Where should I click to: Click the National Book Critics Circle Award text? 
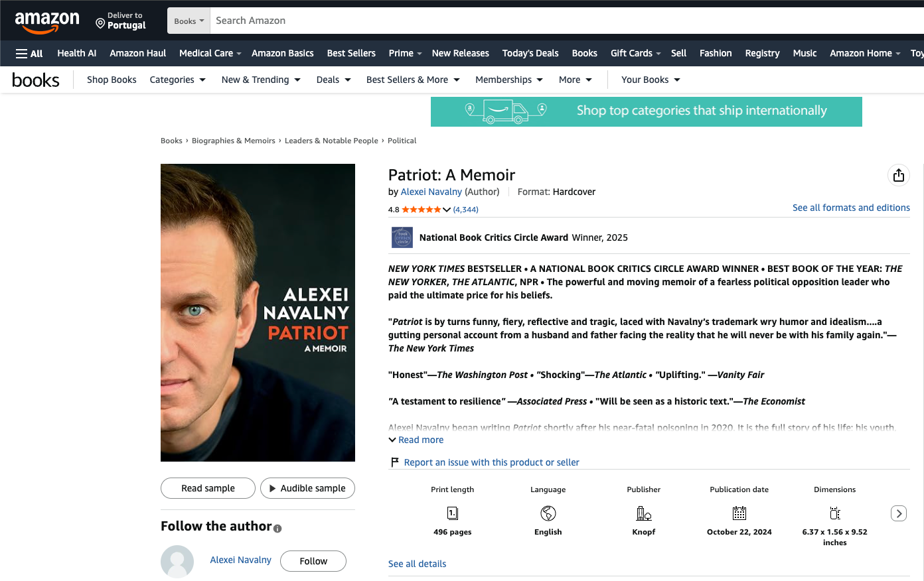coord(494,237)
